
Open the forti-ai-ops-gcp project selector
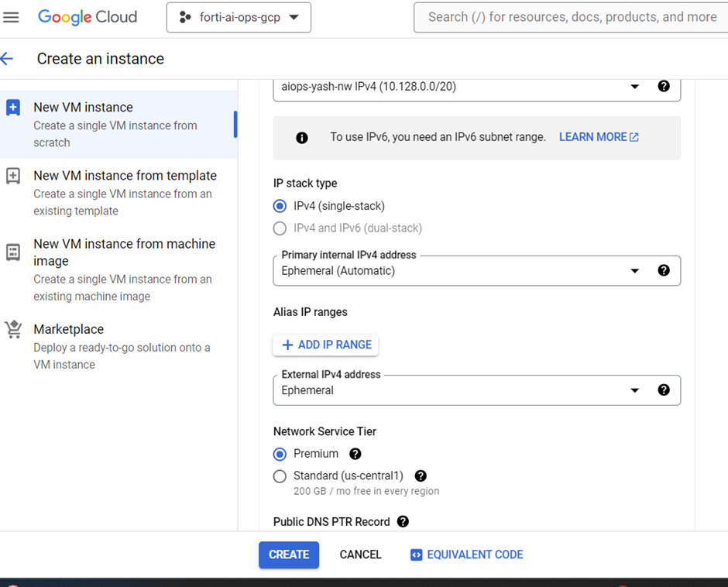tap(239, 17)
